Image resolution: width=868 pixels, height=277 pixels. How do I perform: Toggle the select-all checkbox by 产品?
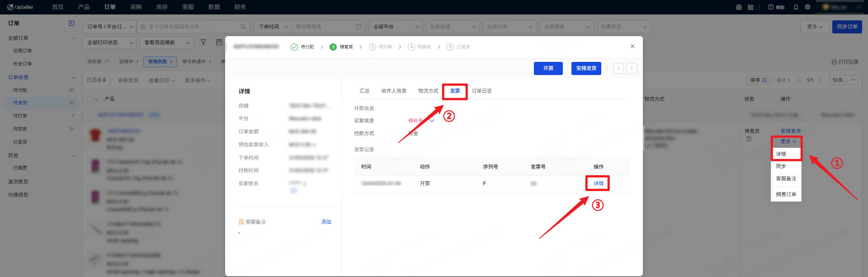(90, 99)
